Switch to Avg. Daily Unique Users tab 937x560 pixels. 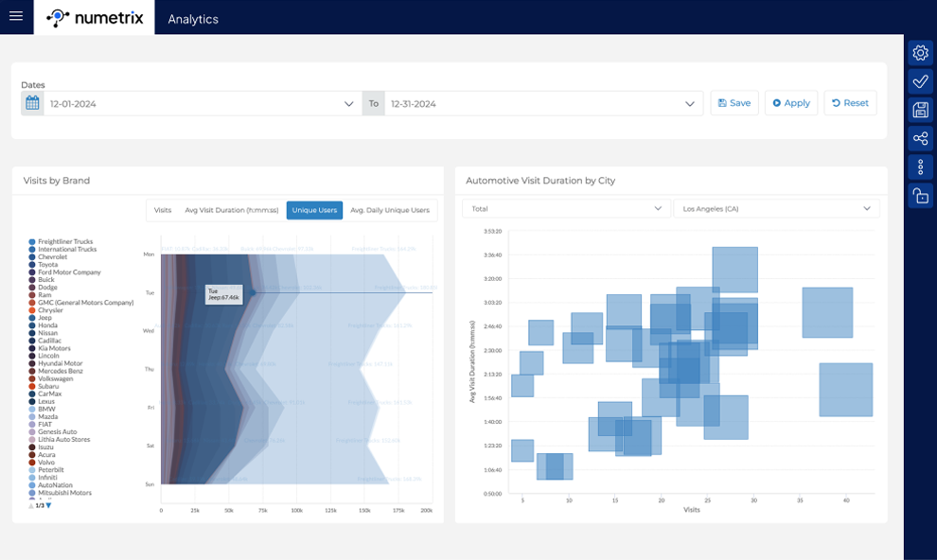coord(390,210)
